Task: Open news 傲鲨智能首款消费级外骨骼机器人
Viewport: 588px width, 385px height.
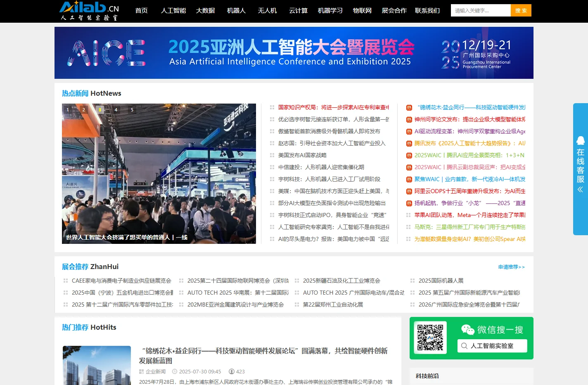Action: 329,131
